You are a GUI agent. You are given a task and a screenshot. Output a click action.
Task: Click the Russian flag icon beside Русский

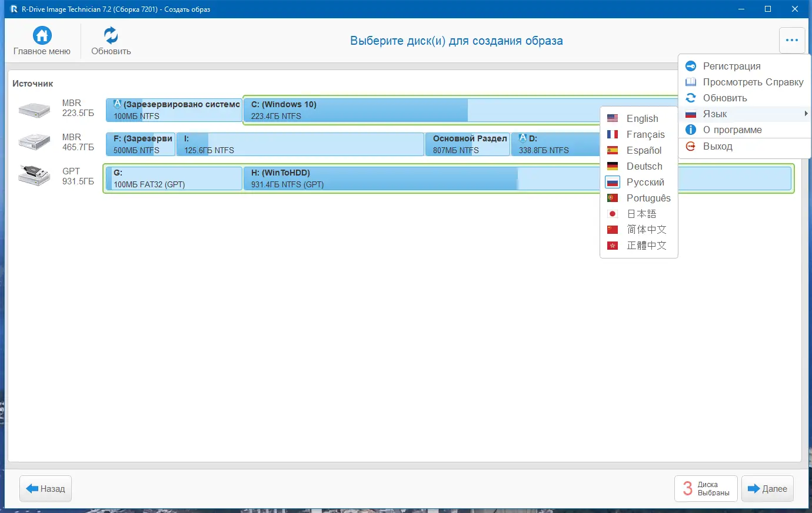click(x=612, y=182)
